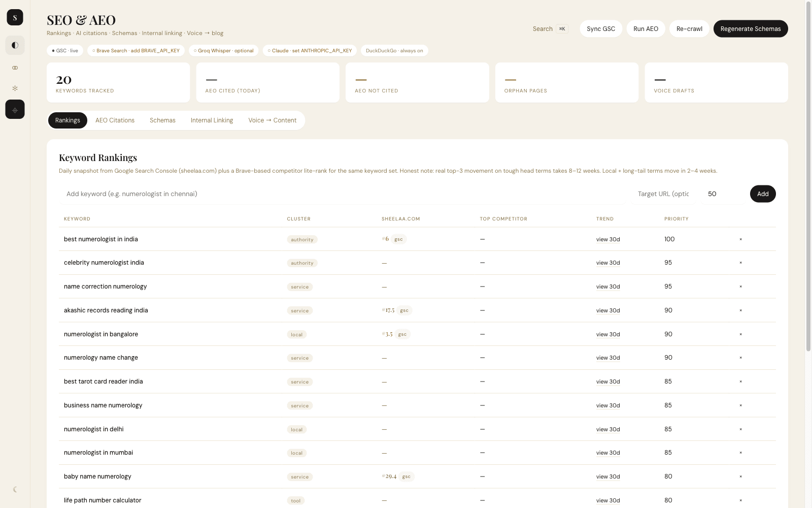The width and height of the screenshot is (812, 508).
Task: Click the DuckDuckGo always on chip
Action: (394, 51)
